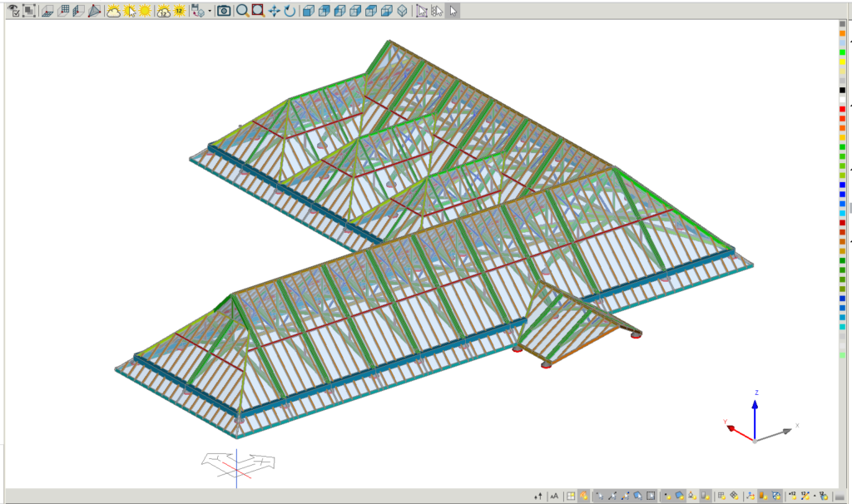Toggle dashed-box selection filter
852x504 pixels.
pos(651,496)
